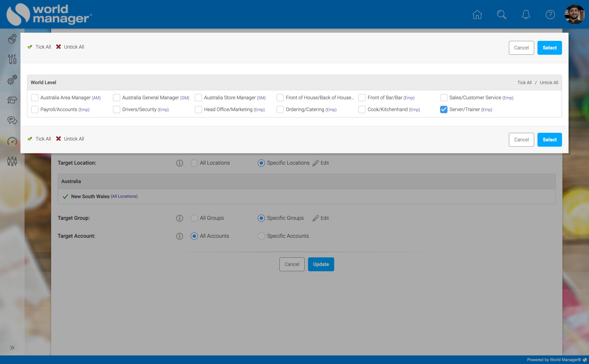Open the settings gears sidebar icon

coord(12,79)
